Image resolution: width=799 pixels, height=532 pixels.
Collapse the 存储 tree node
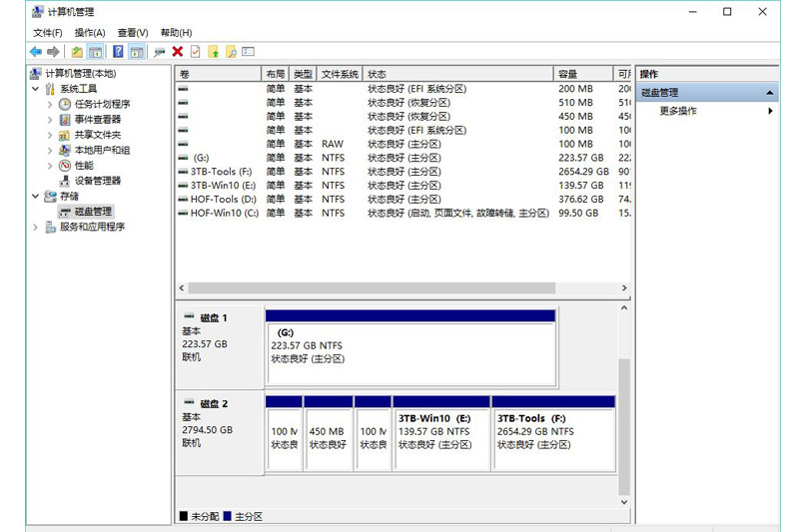coord(36,197)
